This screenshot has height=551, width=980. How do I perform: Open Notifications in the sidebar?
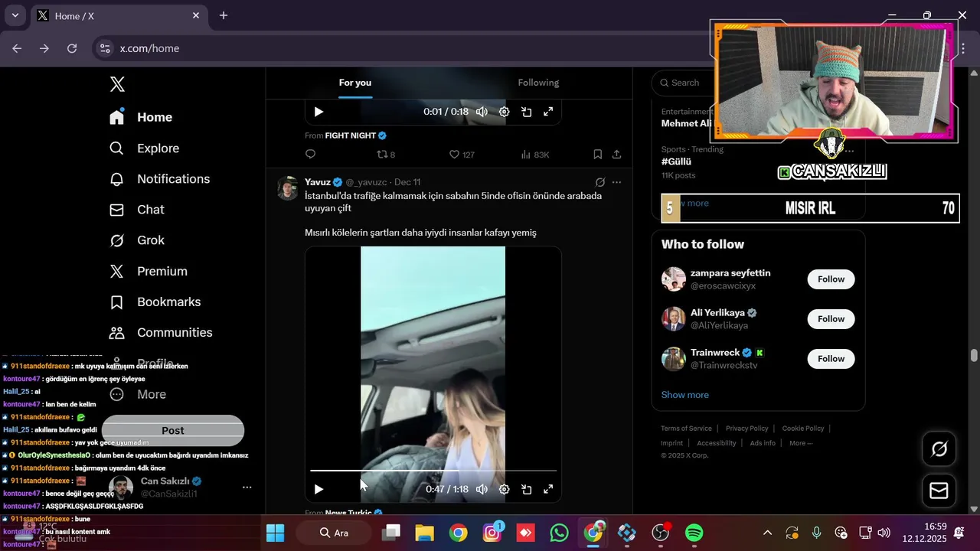(x=159, y=179)
